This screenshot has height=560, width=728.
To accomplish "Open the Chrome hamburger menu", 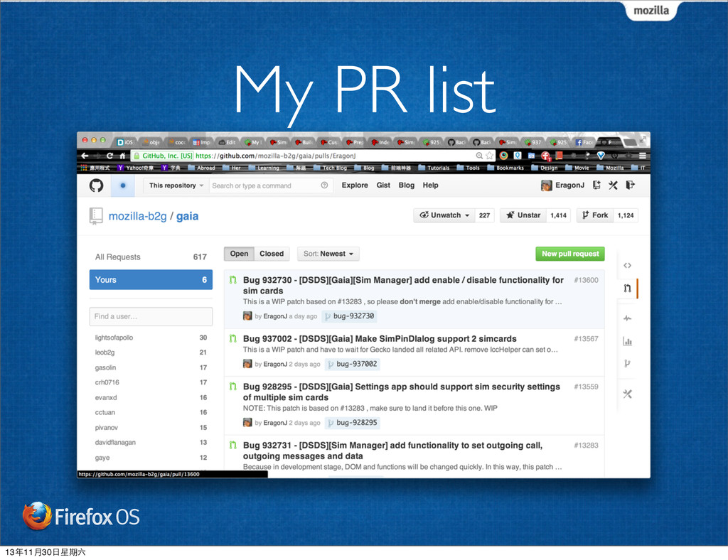I will point(643,156).
